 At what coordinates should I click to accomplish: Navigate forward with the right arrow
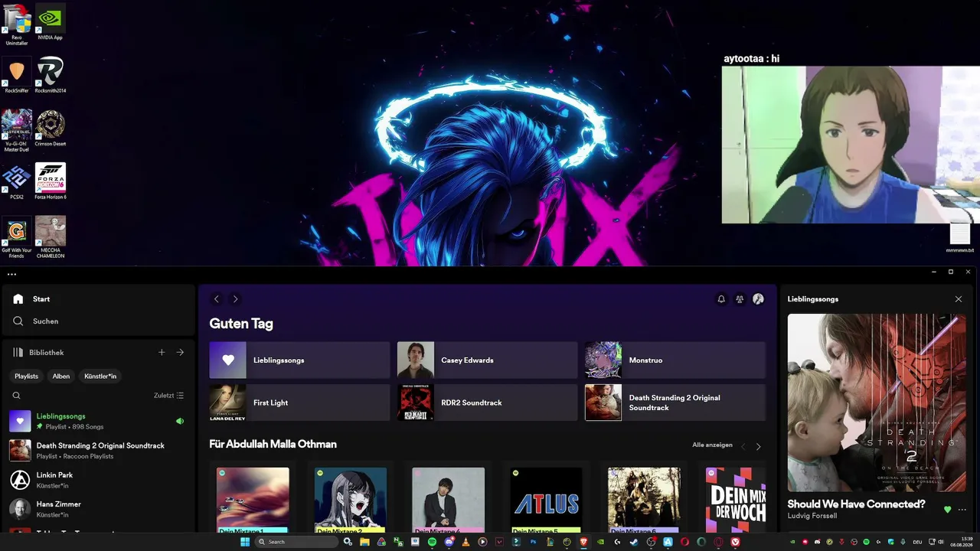pyautogui.click(x=235, y=299)
